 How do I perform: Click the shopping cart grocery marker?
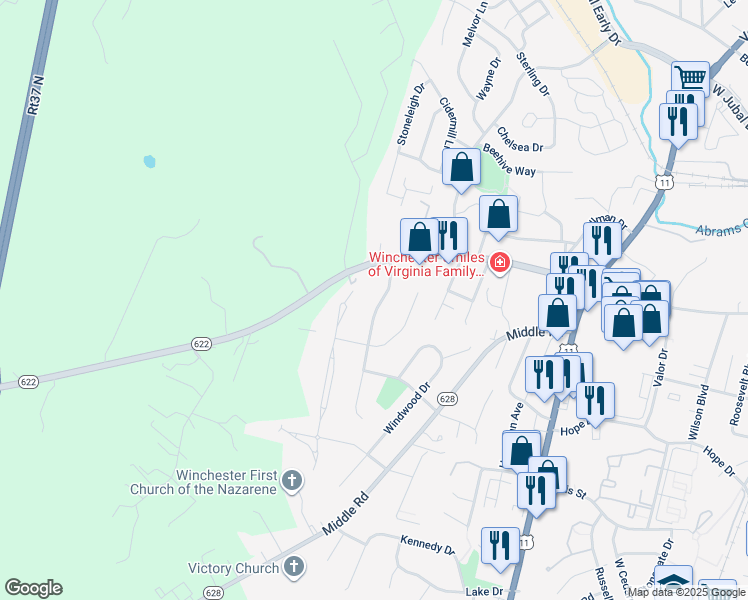690,78
